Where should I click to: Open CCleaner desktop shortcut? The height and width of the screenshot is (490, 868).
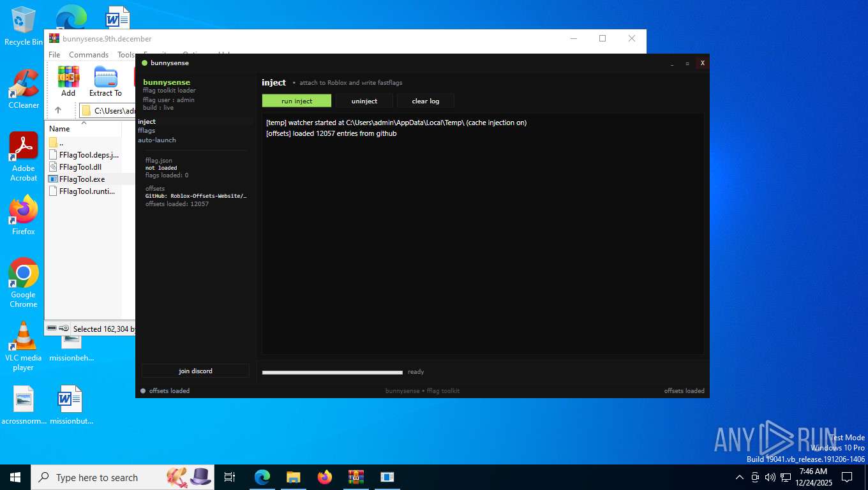[x=24, y=89]
